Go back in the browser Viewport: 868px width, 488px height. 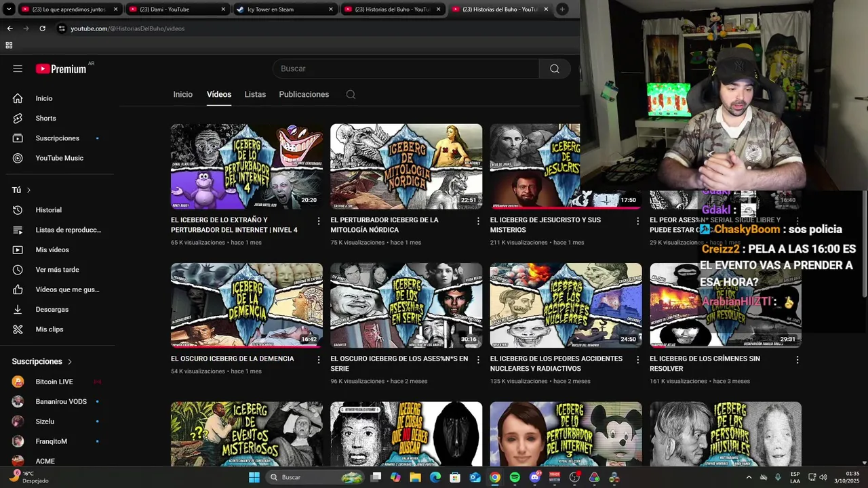pos(9,28)
